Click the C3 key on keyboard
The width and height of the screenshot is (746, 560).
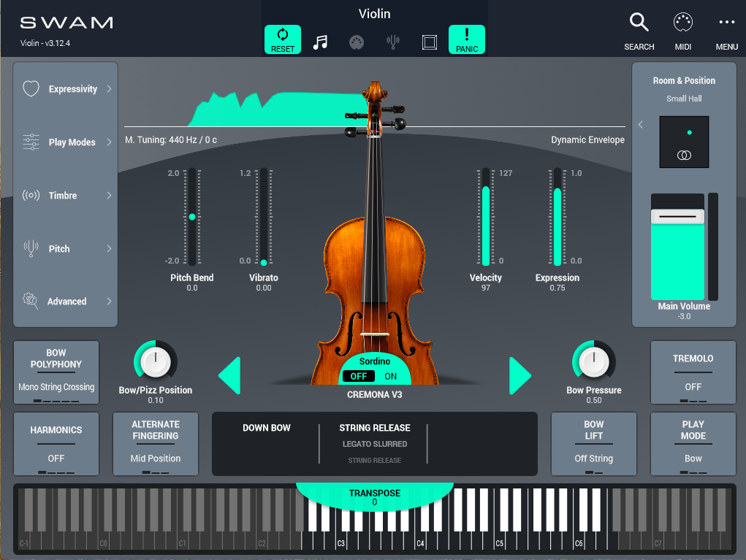pos(340,540)
